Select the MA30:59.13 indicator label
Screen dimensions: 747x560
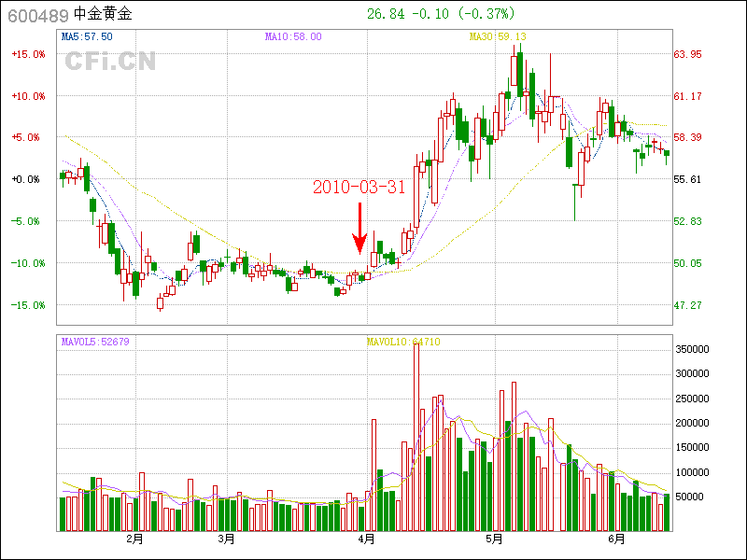click(498, 36)
